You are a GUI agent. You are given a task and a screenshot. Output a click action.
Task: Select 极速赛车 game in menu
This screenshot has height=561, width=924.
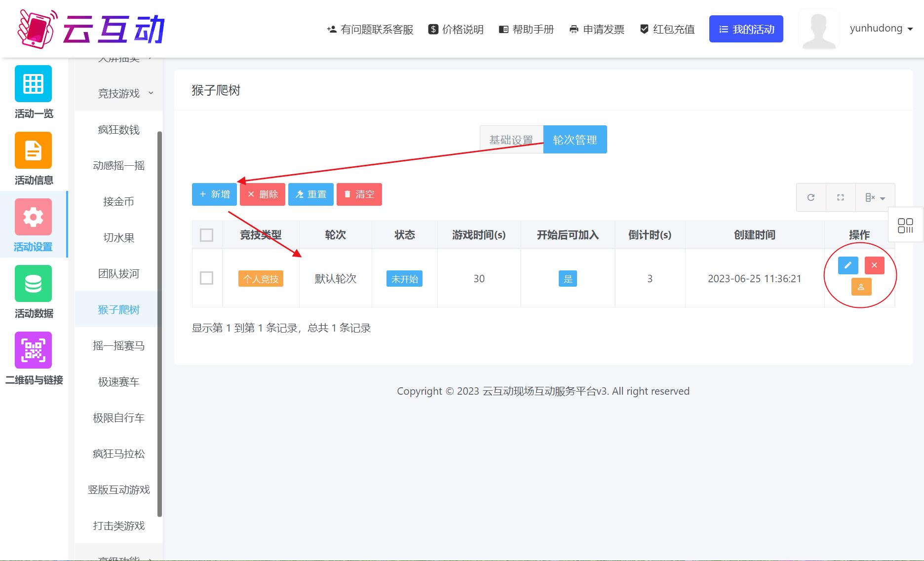point(119,382)
